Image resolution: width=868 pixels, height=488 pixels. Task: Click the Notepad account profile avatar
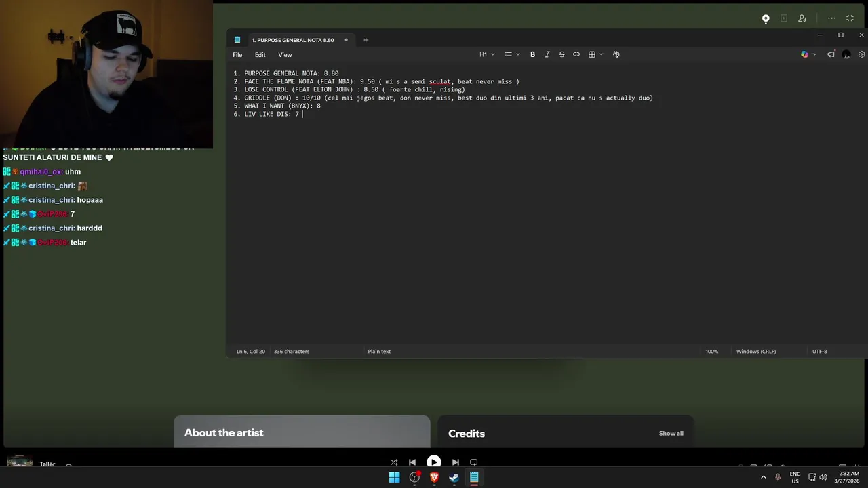846,54
